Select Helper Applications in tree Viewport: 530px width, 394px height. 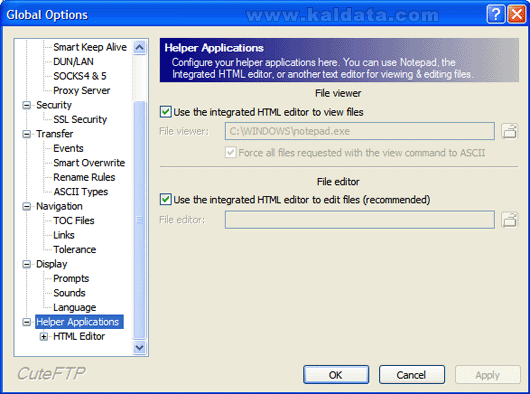tap(79, 322)
